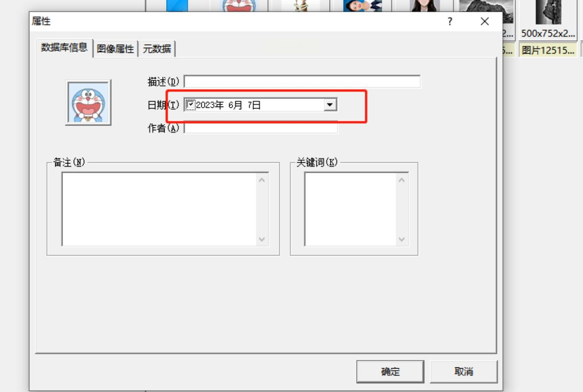This screenshot has width=583, height=392.
Task: Select the 数据库信息 tab
Action: click(64, 47)
